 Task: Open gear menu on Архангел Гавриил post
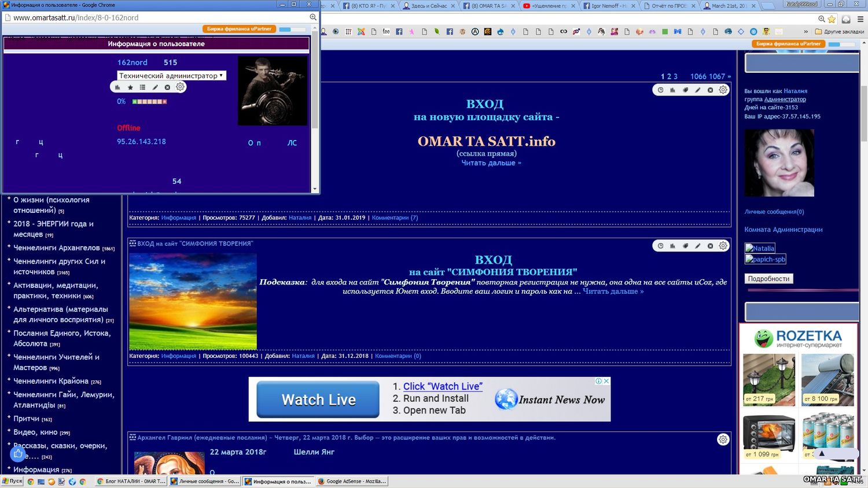(x=723, y=439)
